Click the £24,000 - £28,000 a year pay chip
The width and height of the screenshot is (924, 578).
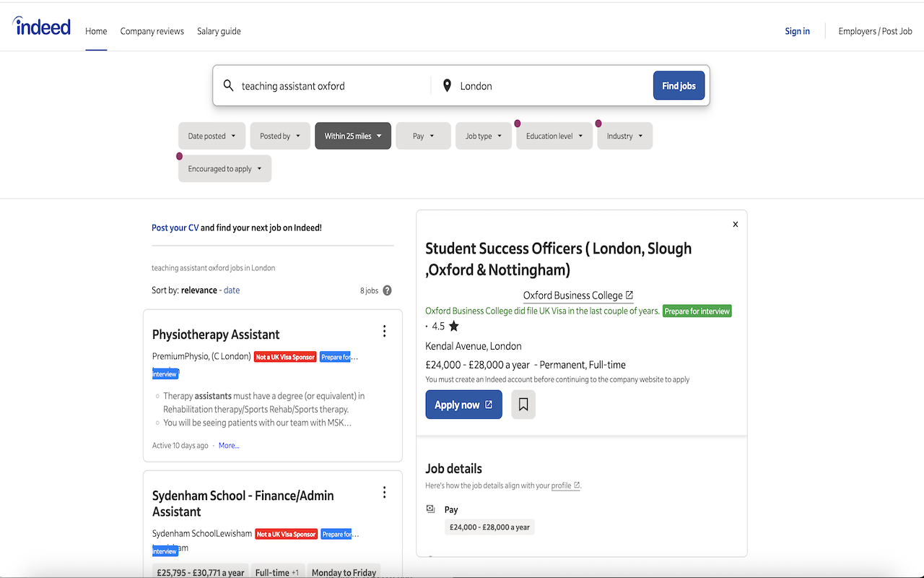pos(489,527)
